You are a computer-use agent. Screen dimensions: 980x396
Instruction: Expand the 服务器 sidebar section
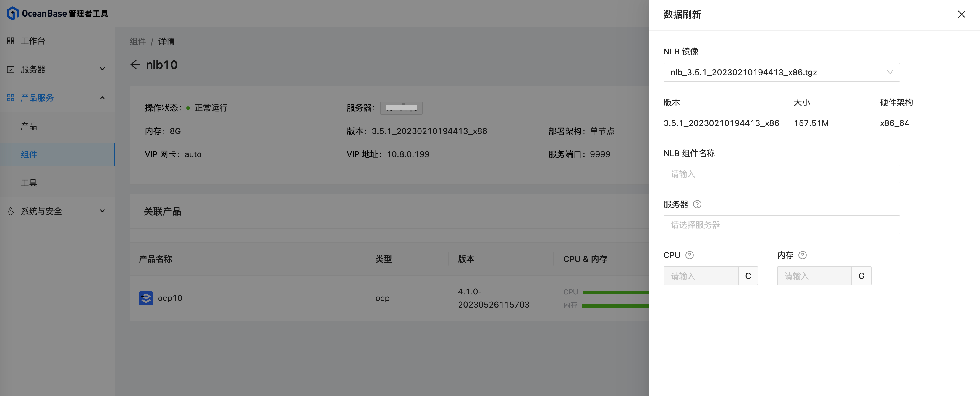(102, 69)
